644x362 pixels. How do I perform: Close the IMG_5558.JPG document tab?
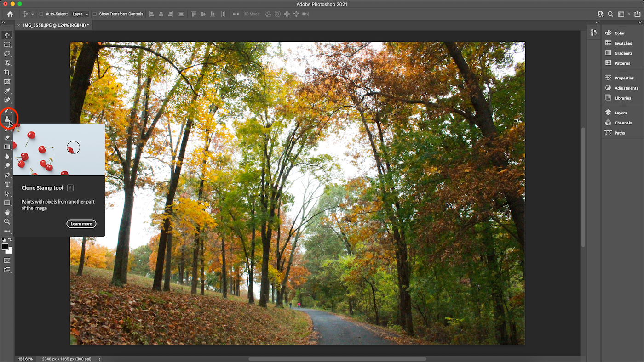(18, 25)
